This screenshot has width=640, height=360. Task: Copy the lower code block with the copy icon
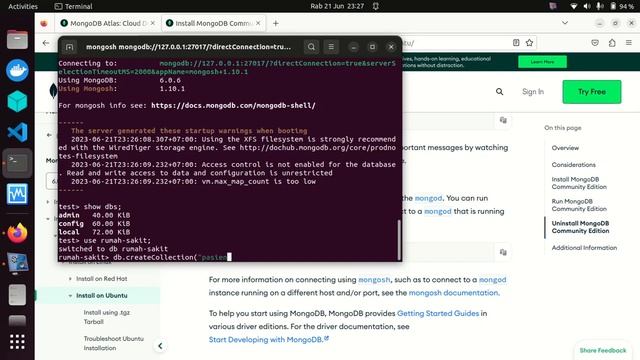[503, 252]
